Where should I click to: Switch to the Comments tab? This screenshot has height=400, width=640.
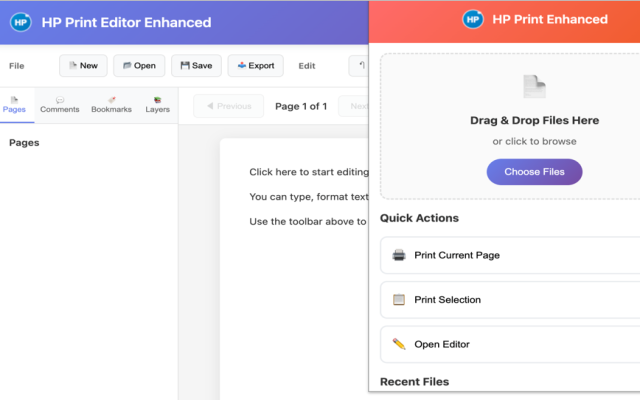pos(60,105)
